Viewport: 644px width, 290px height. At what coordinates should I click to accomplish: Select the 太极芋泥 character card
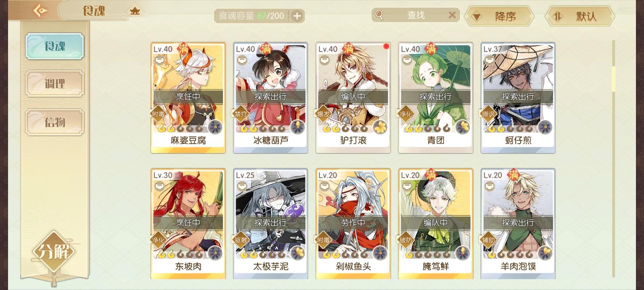coord(270,224)
